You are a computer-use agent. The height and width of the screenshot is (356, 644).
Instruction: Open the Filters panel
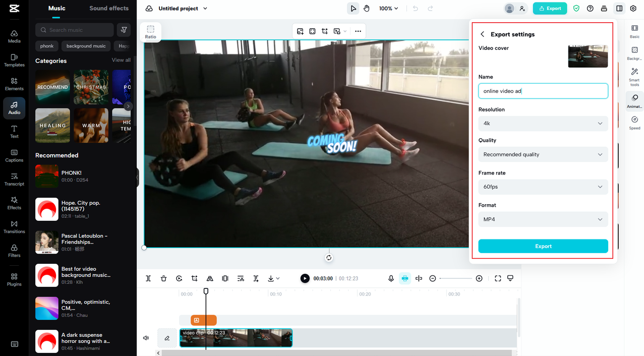click(14, 251)
